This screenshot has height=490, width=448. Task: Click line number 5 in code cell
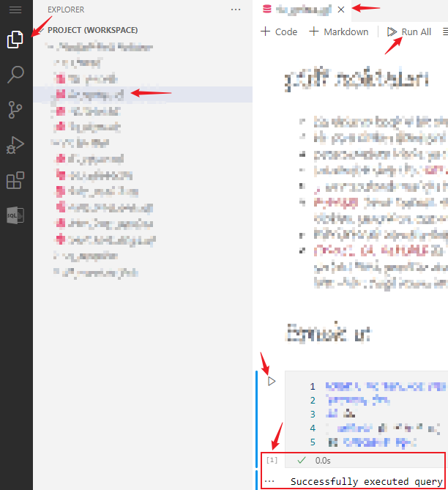[x=313, y=442]
